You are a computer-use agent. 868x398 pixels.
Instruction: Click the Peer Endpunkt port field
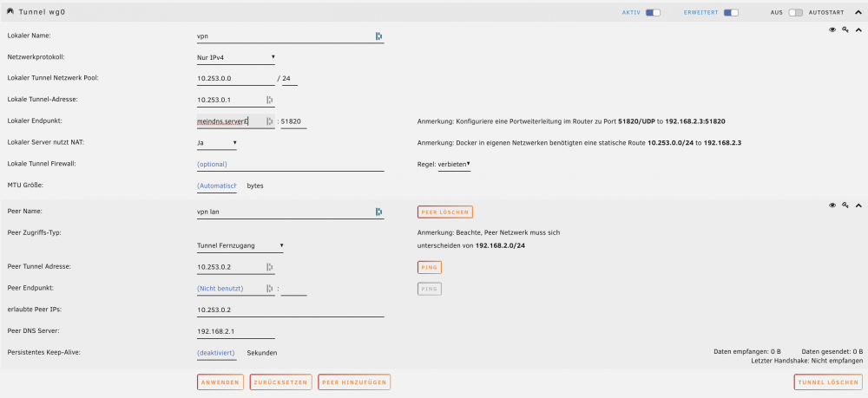point(294,289)
